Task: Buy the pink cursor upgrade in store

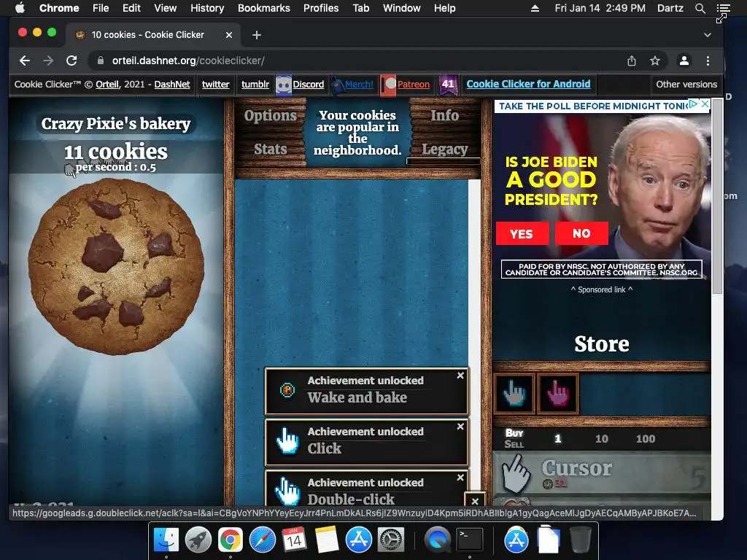Action: click(x=558, y=393)
